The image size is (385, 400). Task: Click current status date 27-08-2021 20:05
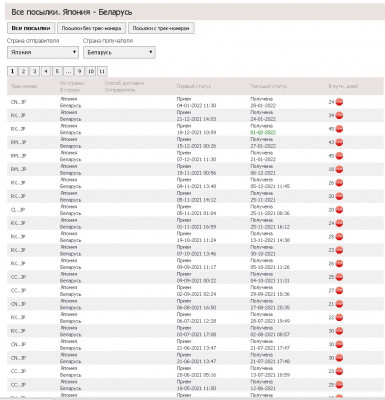pyautogui.click(x=270, y=307)
